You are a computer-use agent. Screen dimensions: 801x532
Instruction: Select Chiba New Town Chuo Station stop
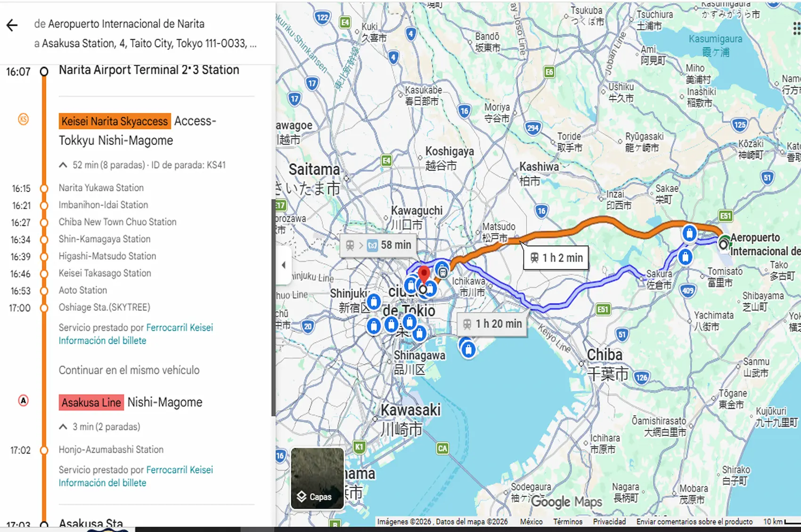(x=117, y=222)
